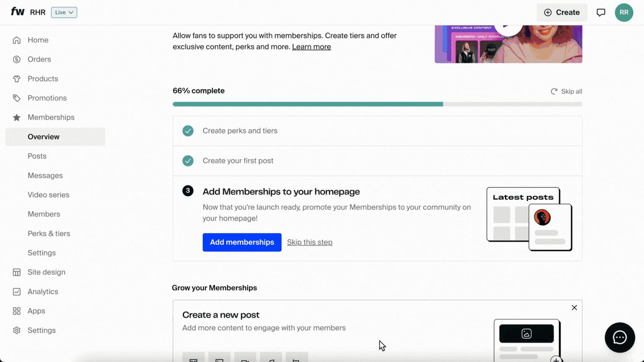Click the Settings gear icon
The image size is (644, 362).
(17, 330)
